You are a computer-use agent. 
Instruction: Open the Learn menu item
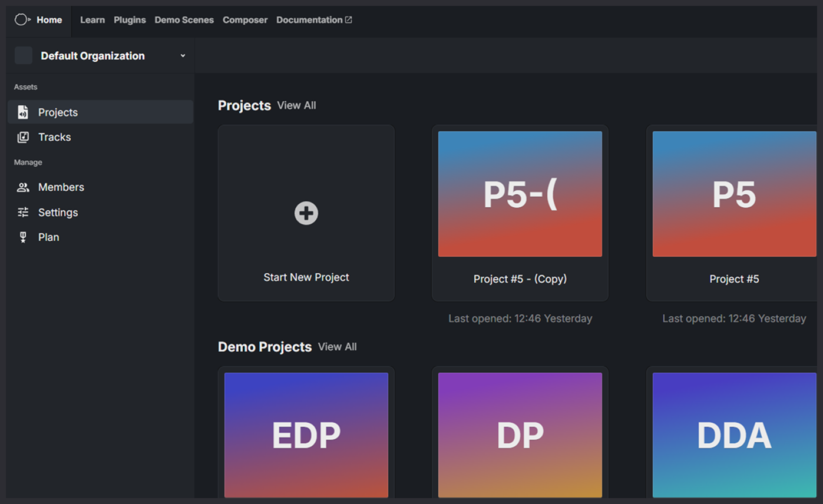pyautogui.click(x=92, y=19)
